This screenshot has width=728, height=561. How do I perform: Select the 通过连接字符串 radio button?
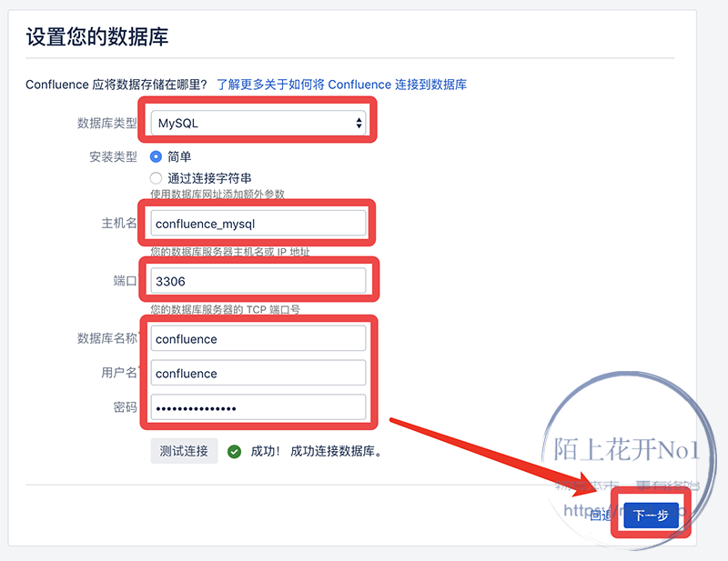click(156, 178)
